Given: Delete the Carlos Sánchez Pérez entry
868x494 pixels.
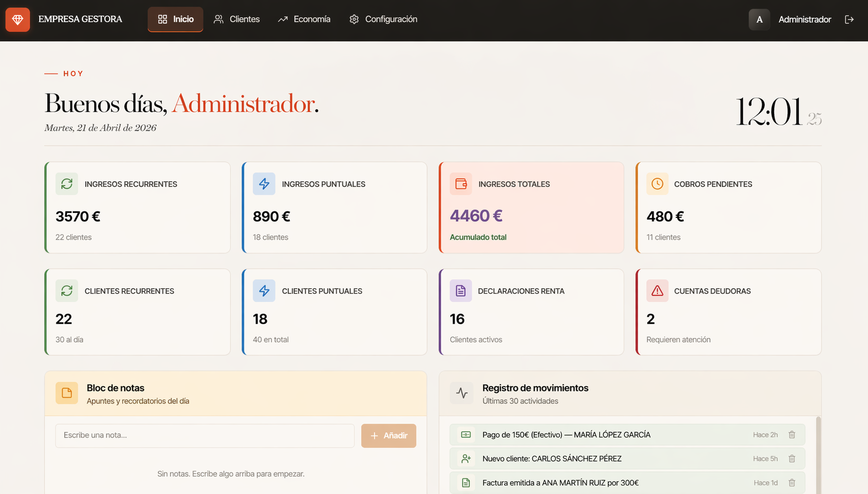Looking at the screenshot, I should pyautogui.click(x=792, y=458).
